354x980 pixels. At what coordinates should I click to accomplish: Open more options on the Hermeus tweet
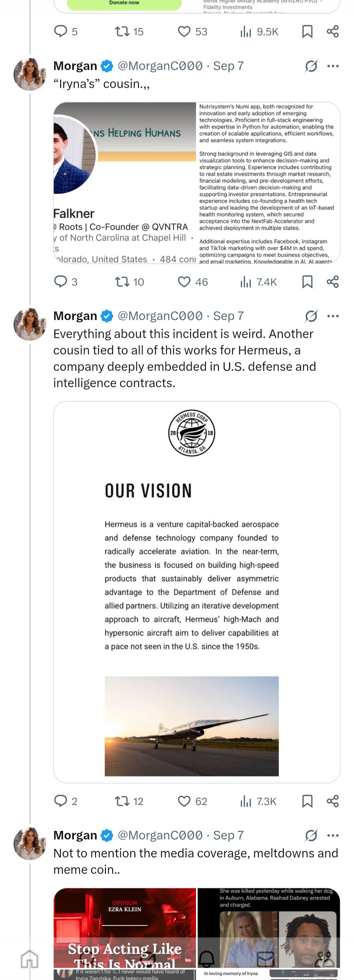coord(333,316)
